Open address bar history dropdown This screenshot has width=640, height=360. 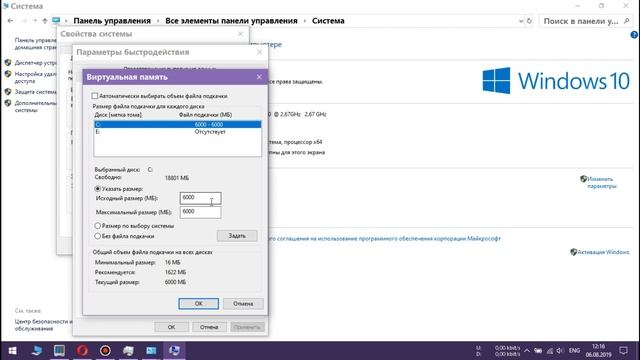(521, 21)
